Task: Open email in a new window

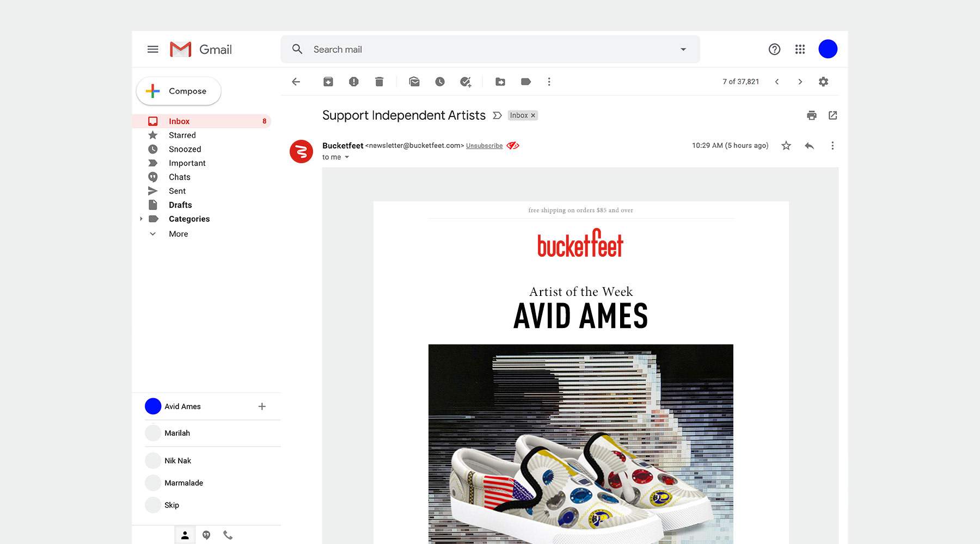Action: (833, 115)
